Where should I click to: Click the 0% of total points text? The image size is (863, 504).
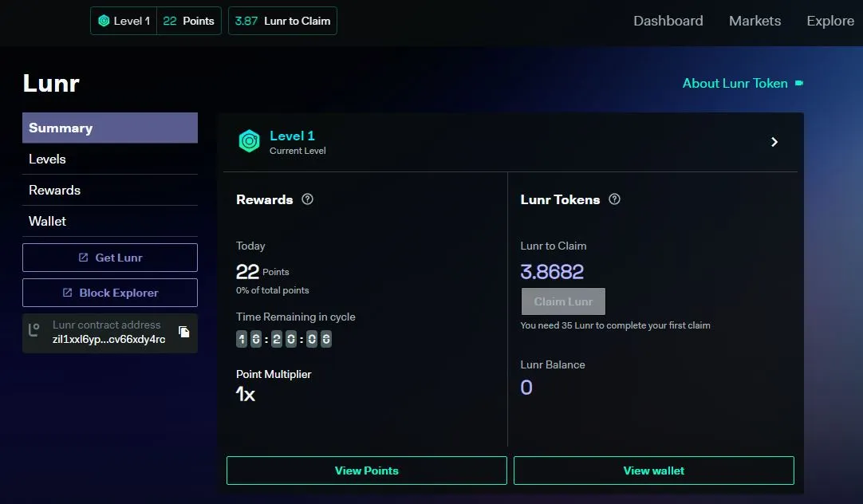273,290
